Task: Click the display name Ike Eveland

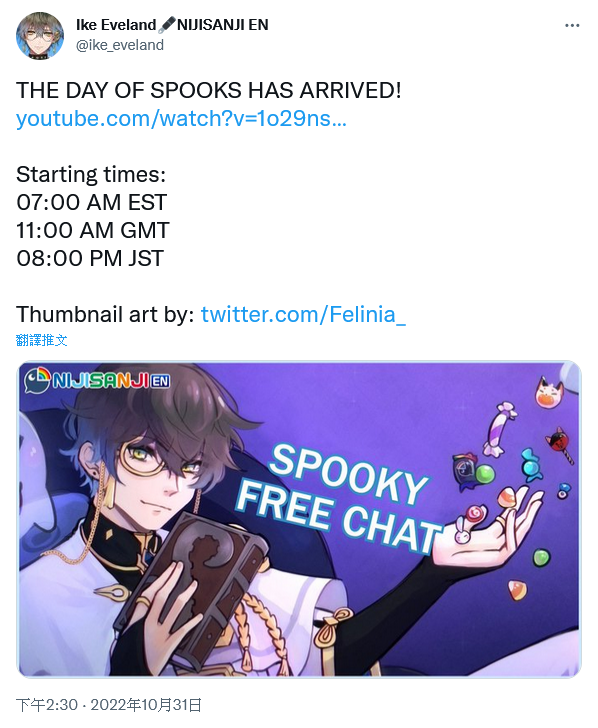Action: tap(116, 25)
